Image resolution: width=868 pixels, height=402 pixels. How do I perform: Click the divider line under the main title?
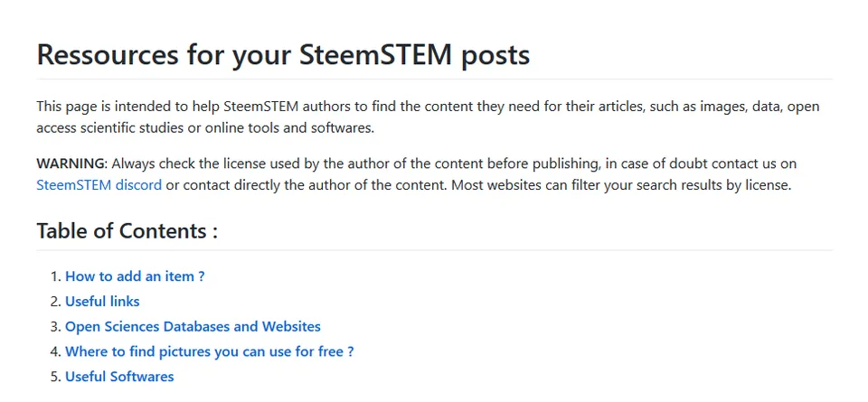click(435, 79)
